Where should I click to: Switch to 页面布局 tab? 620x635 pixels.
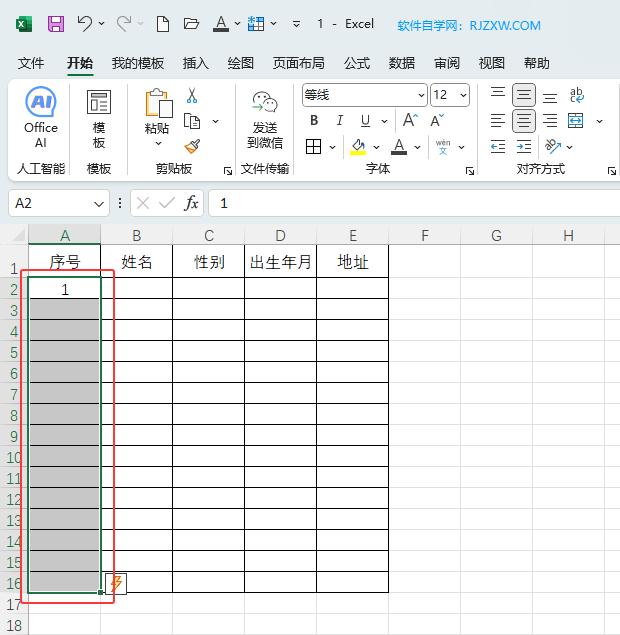click(298, 63)
